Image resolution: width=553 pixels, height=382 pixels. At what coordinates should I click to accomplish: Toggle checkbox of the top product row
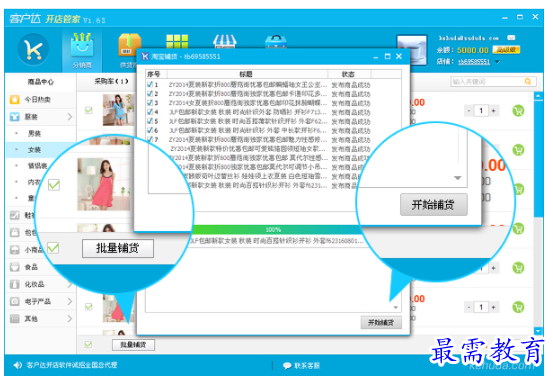89,111
